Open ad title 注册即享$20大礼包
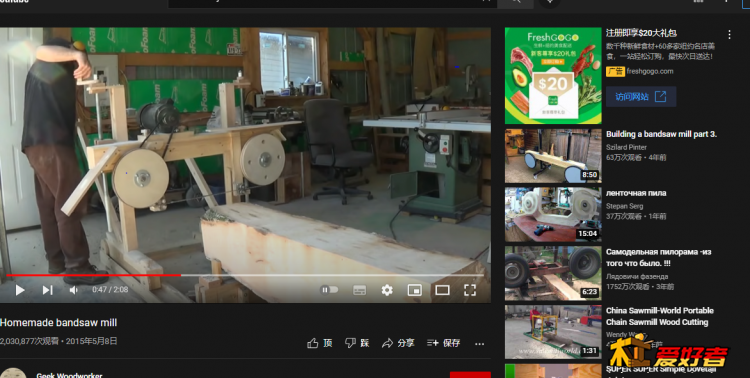 point(641,33)
